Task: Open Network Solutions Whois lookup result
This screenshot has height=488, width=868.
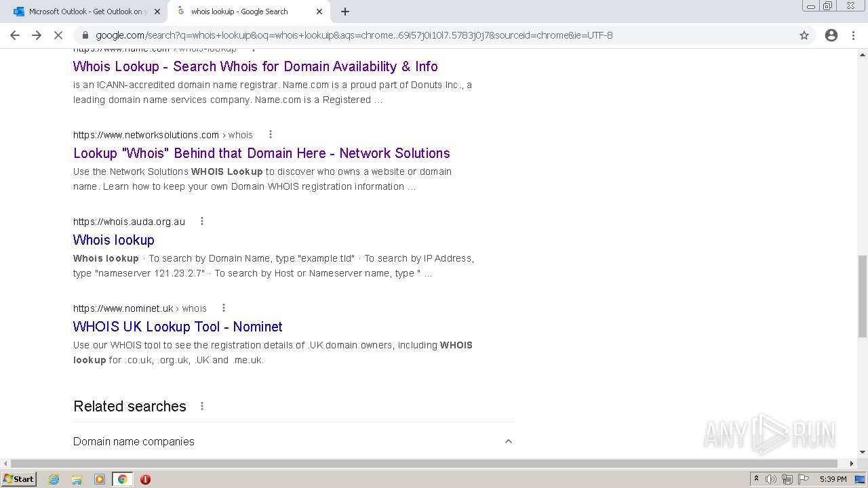Action: pos(262,153)
